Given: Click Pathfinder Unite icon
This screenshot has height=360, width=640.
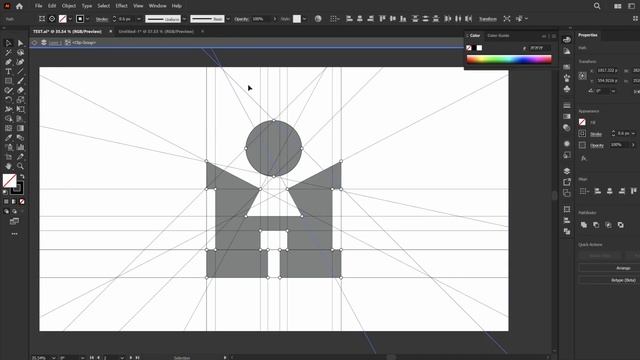Looking at the screenshot, I should click(x=584, y=225).
